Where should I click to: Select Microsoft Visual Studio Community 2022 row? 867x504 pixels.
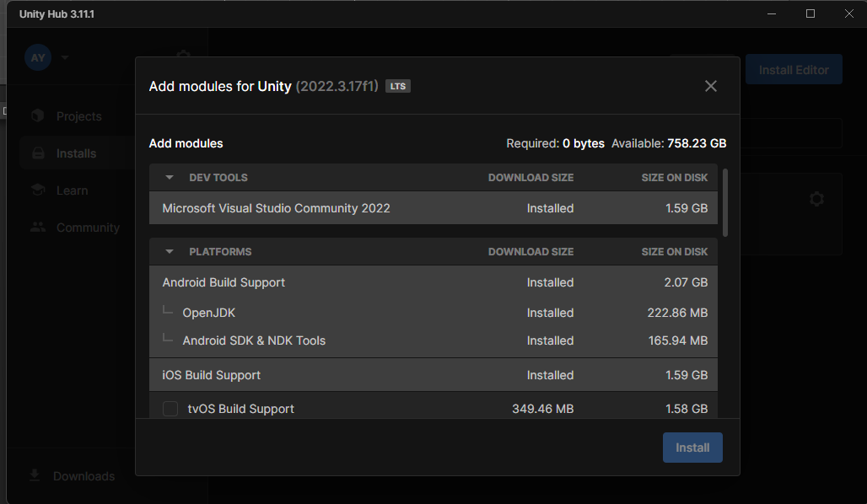point(433,208)
